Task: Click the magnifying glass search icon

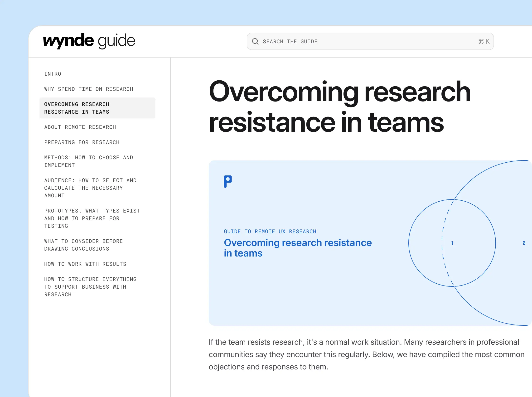Action: (255, 42)
